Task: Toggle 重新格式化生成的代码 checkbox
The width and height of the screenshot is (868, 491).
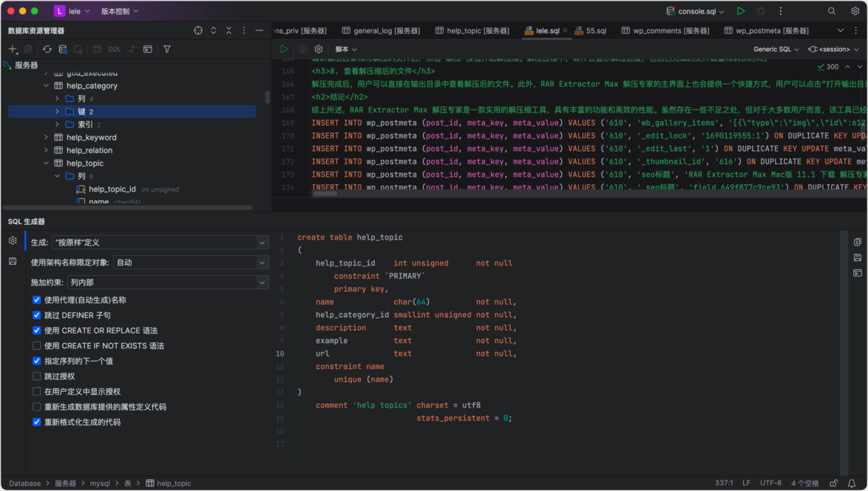Action: click(x=36, y=421)
